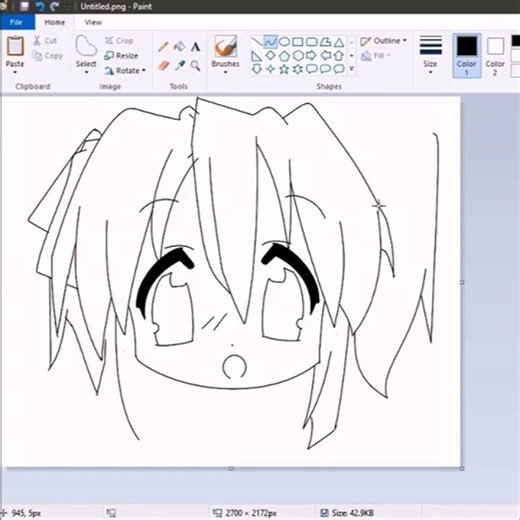Image resolution: width=520 pixels, height=520 pixels.
Task: Switch to the View tab
Action: pyautogui.click(x=93, y=22)
